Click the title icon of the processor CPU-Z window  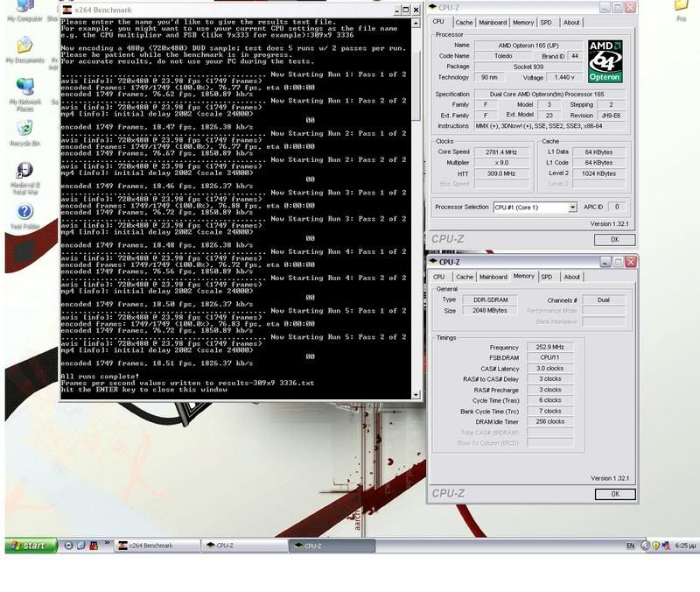click(432, 7)
